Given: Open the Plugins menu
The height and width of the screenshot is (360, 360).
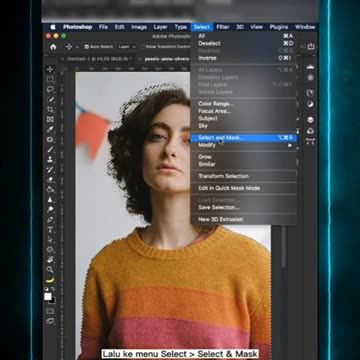Looking at the screenshot, I should click(279, 27).
